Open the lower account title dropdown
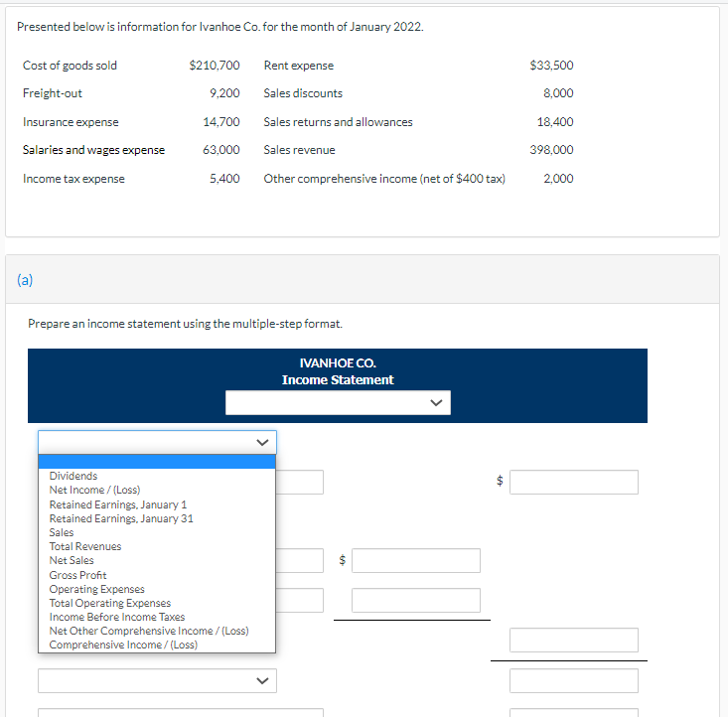This screenshot has width=728, height=717. (x=157, y=681)
